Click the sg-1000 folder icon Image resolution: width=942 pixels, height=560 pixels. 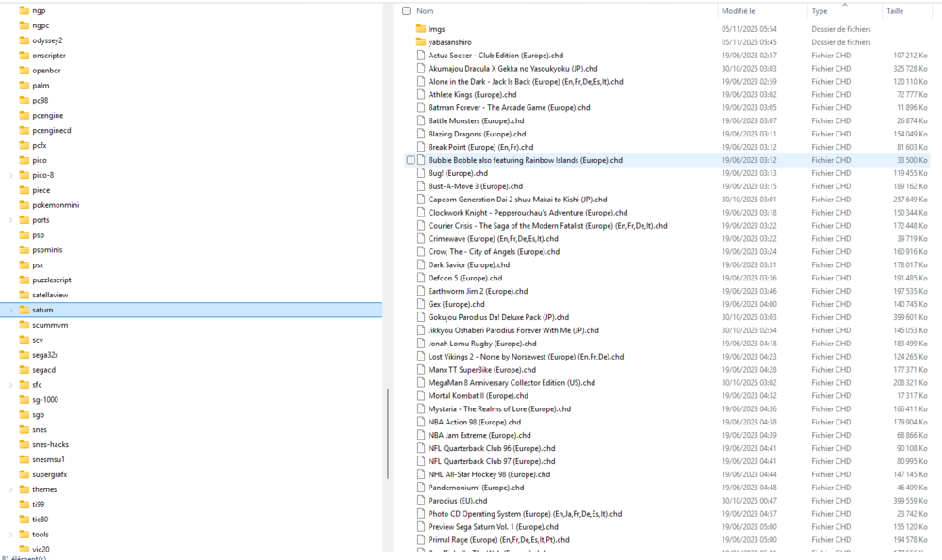[24, 400]
